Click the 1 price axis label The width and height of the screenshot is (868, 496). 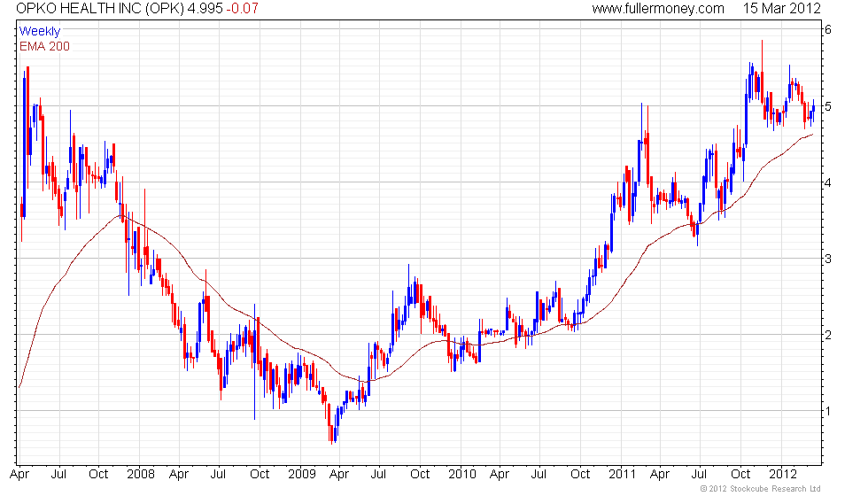828,411
